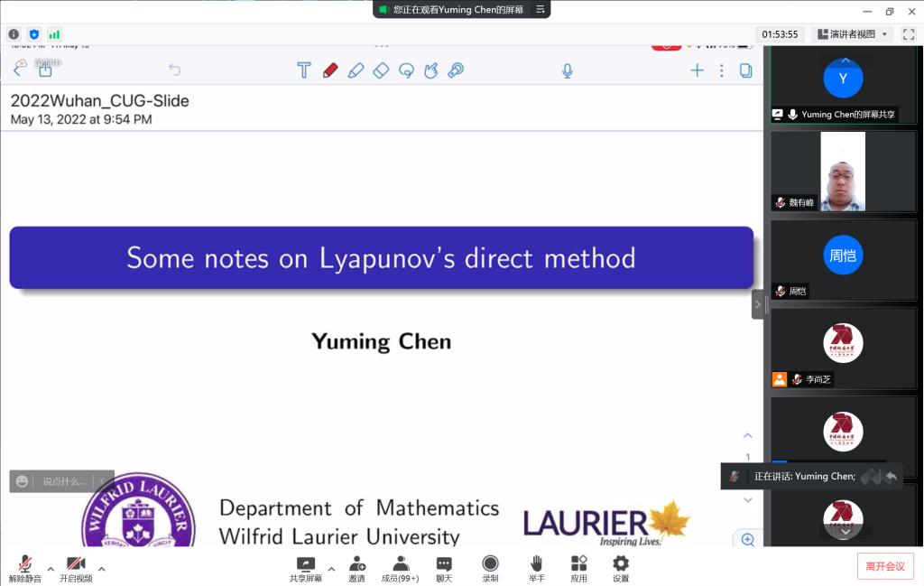Click the red 离开会议 leave meeting button

(x=884, y=566)
